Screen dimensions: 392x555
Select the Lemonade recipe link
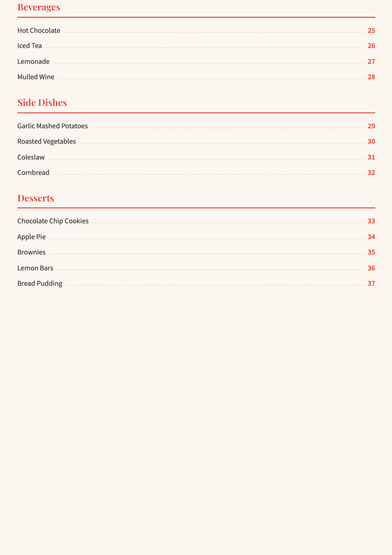196,62
